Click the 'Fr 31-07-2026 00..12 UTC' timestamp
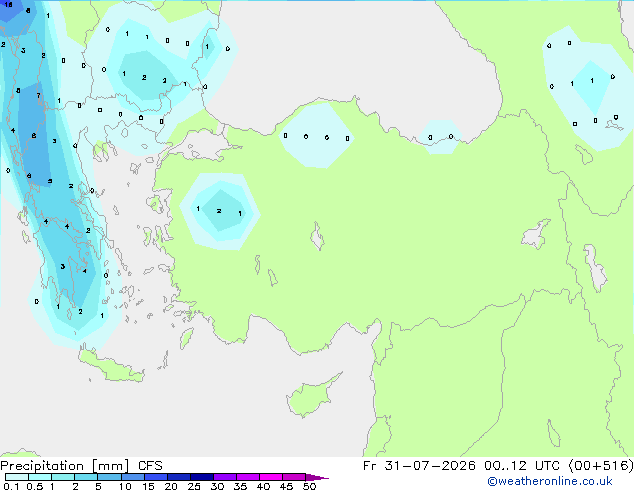This screenshot has width=634, height=490. (461, 466)
